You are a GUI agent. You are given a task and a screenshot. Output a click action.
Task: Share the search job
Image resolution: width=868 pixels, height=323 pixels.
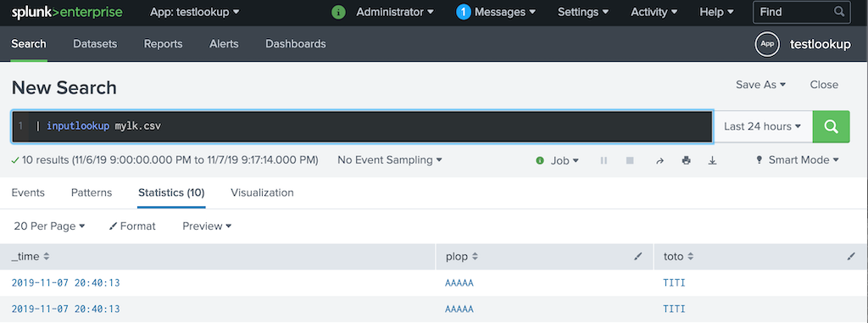tap(659, 160)
